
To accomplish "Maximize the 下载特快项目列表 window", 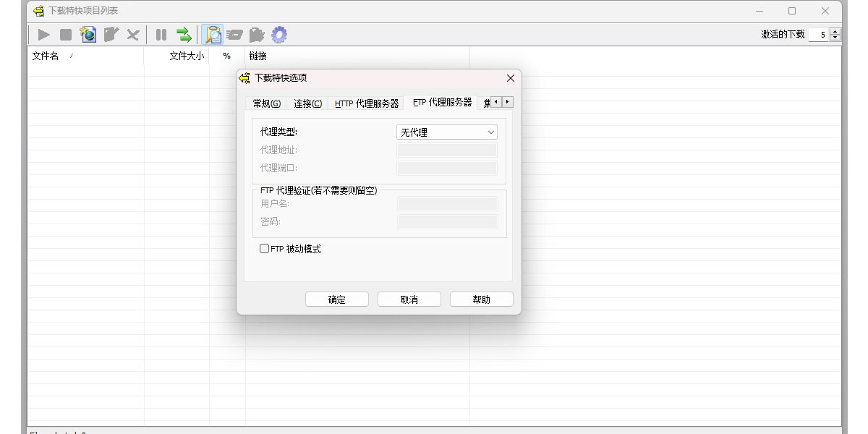I will [792, 11].
